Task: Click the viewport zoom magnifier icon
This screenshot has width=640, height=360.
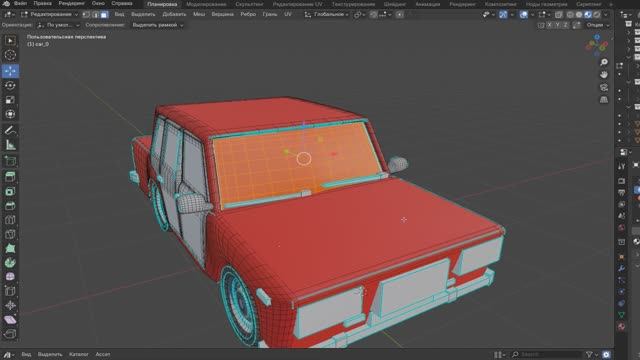Action: (604, 62)
